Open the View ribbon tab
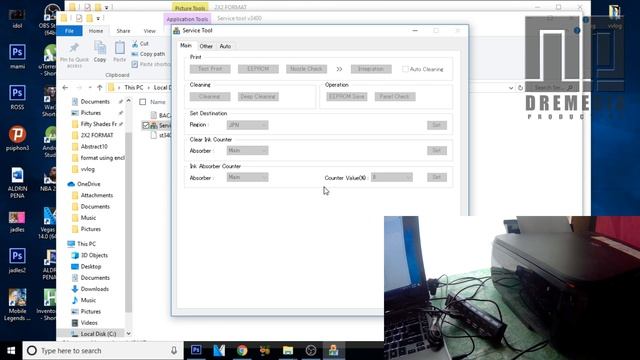The image size is (640, 360). pyautogui.click(x=149, y=31)
